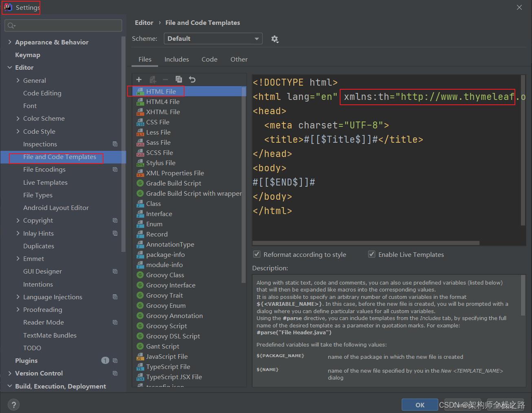Click the Groovy Class icon
The image size is (532, 413).
pos(140,275)
